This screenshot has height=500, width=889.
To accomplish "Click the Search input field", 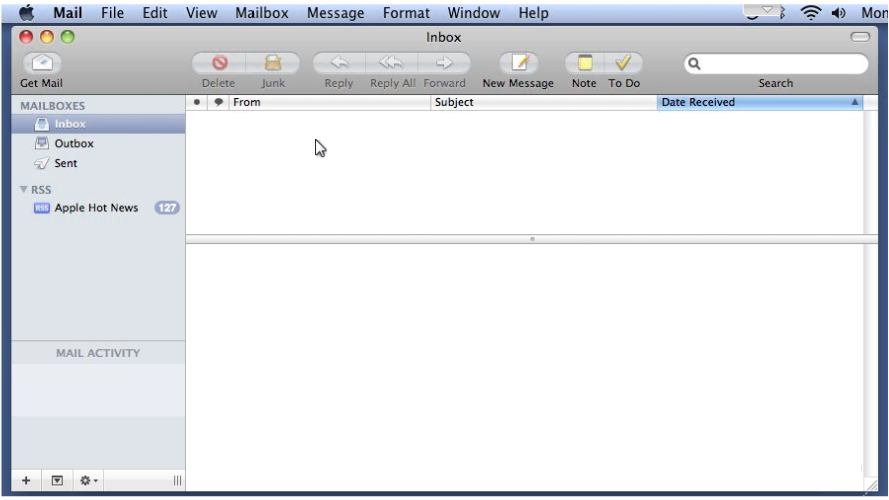I will pyautogui.click(x=776, y=63).
